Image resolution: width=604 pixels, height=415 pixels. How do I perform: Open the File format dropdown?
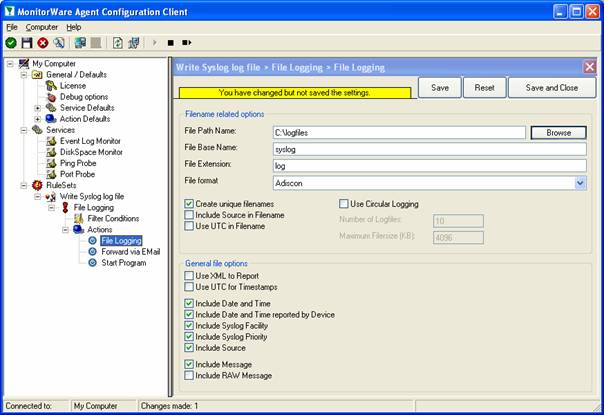click(581, 183)
